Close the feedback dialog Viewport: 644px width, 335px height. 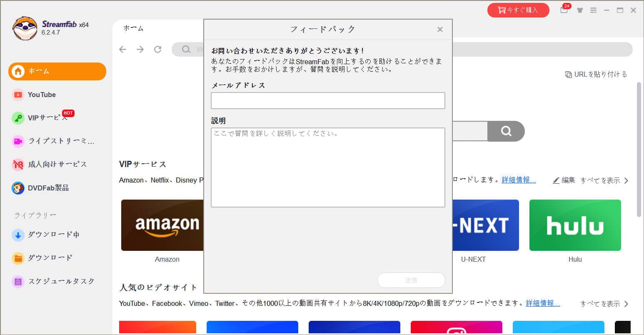coord(440,30)
